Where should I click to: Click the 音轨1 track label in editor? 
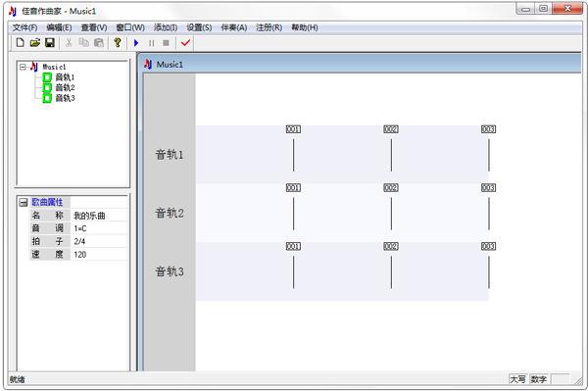click(x=170, y=155)
